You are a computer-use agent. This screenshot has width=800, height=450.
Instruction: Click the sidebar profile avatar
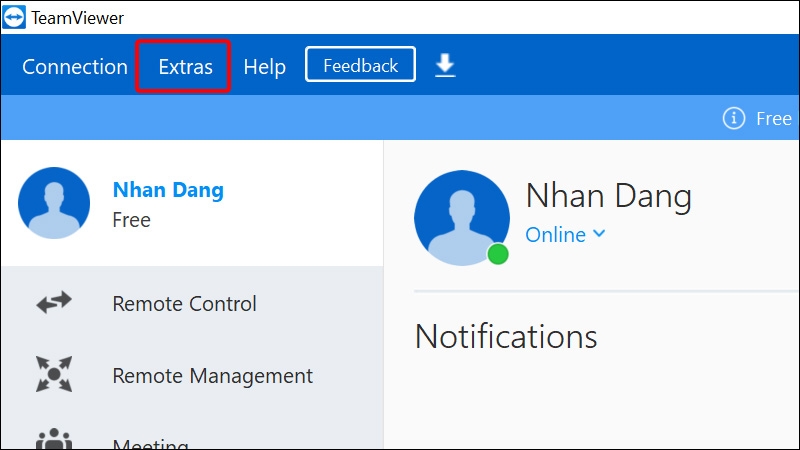[54, 203]
